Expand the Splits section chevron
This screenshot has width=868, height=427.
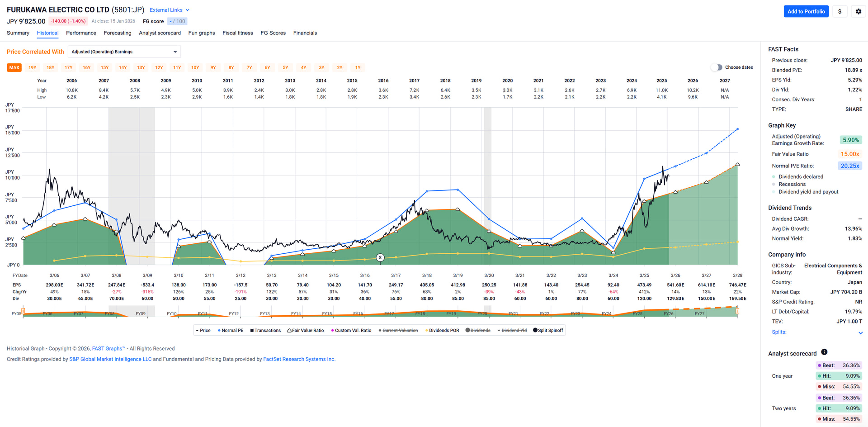pos(860,333)
